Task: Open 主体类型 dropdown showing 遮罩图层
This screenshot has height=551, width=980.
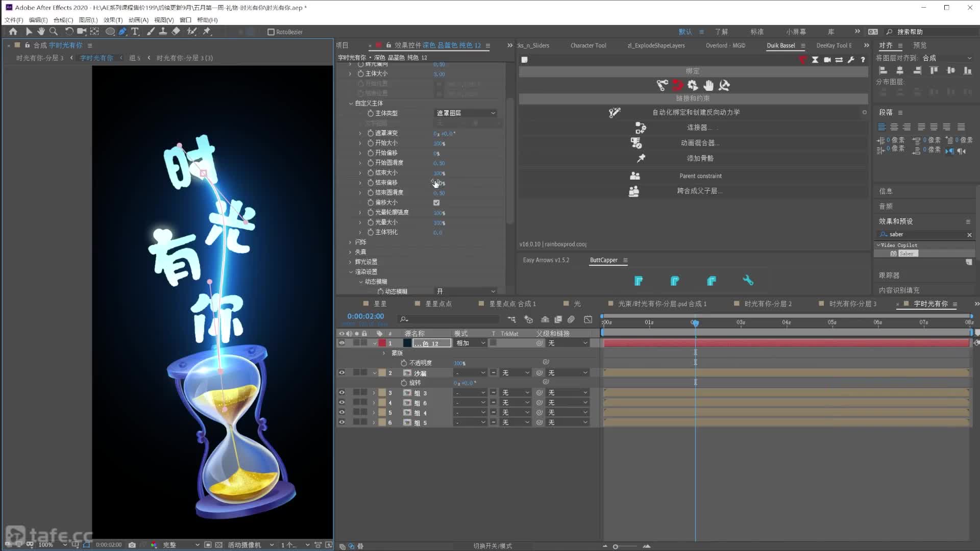Action: [x=465, y=113]
